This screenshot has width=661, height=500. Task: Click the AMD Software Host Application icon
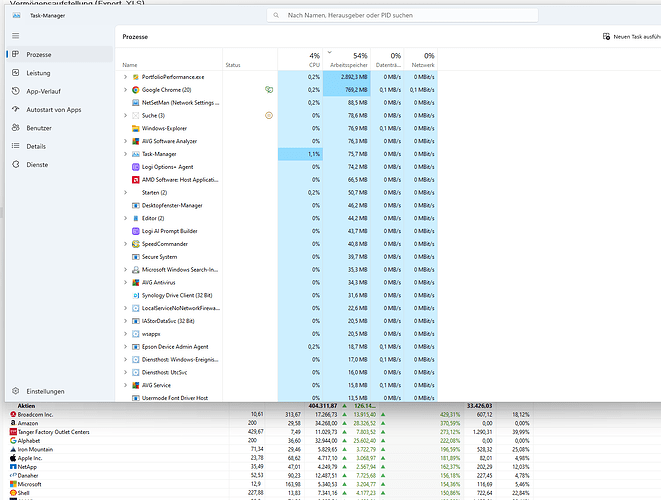tap(136, 180)
